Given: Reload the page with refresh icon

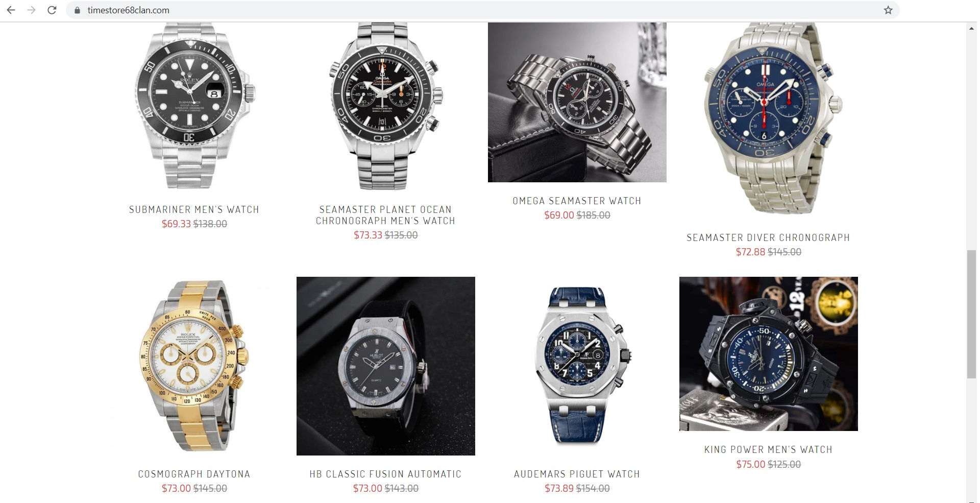Looking at the screenshot, I should click(x=52, y=10).
